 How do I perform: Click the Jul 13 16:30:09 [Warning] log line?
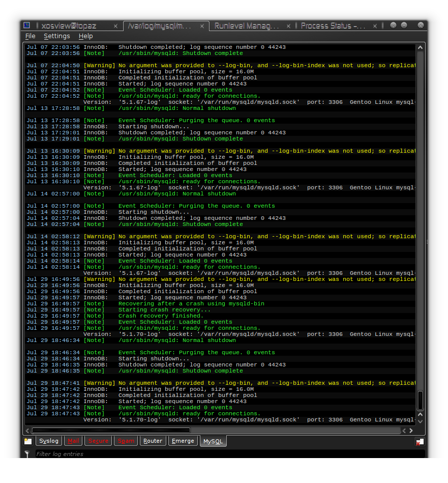pyautogui.click(x=220, y=151)
